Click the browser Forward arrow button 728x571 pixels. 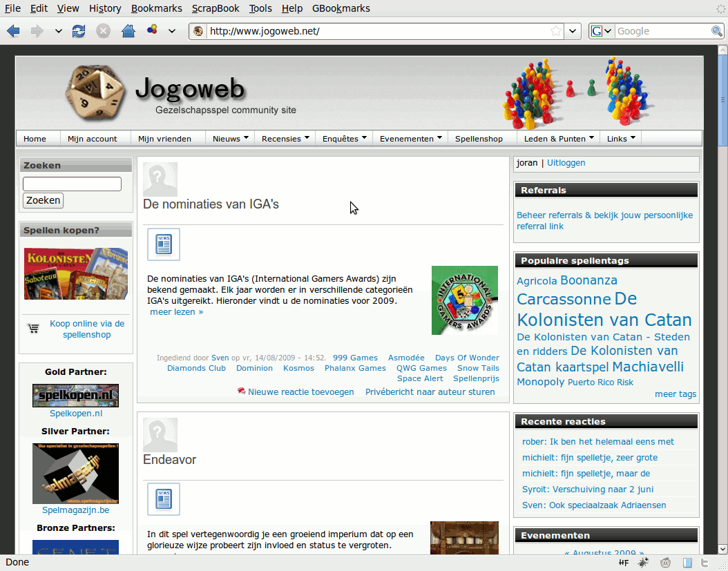37,31
